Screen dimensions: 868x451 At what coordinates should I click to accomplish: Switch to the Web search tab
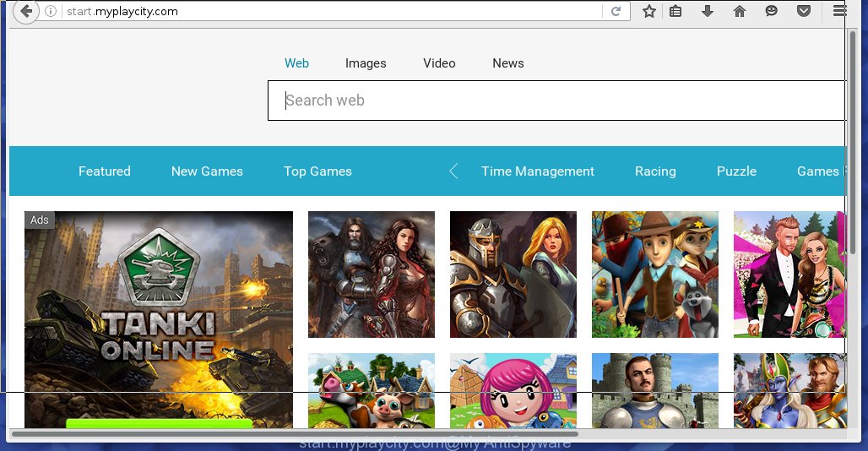point(296,63)
